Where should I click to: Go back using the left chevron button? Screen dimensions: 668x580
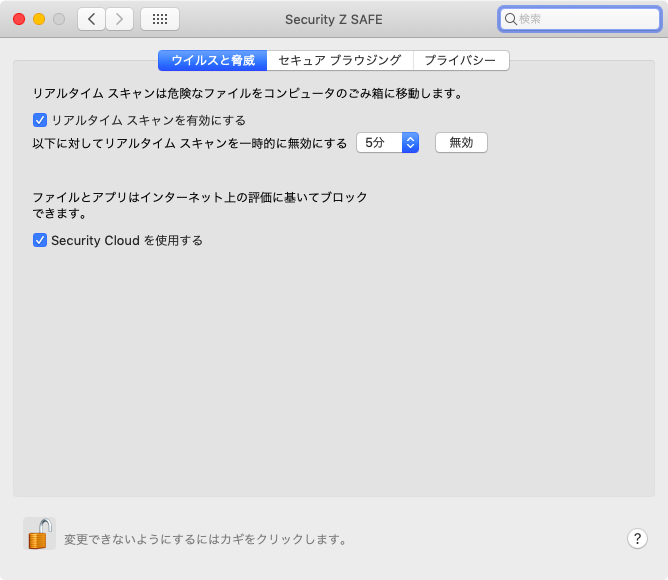(x=92, y=19)
